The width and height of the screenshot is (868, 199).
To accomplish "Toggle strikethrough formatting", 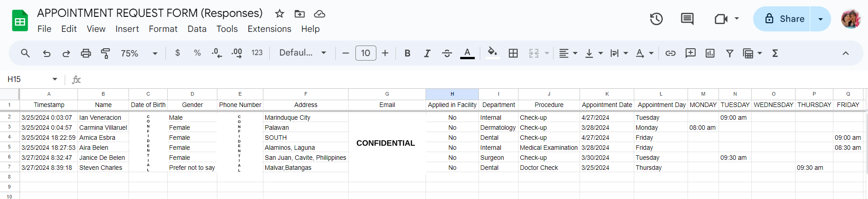I will 447,53.
